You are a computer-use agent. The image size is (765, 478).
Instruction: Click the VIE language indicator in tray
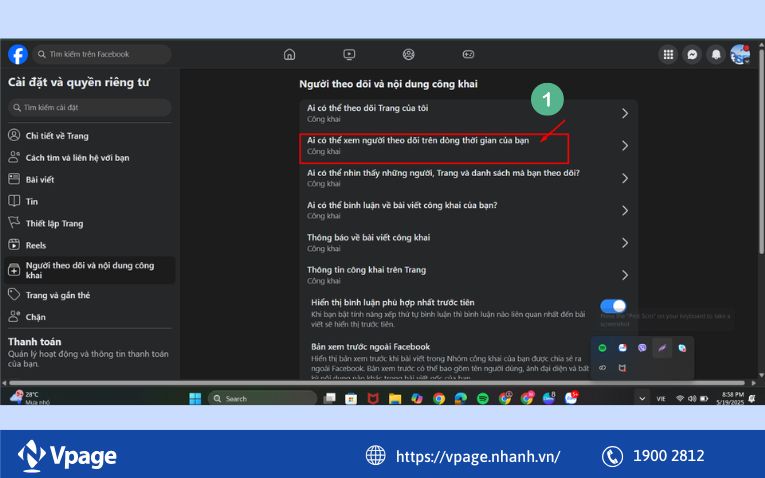661,398
